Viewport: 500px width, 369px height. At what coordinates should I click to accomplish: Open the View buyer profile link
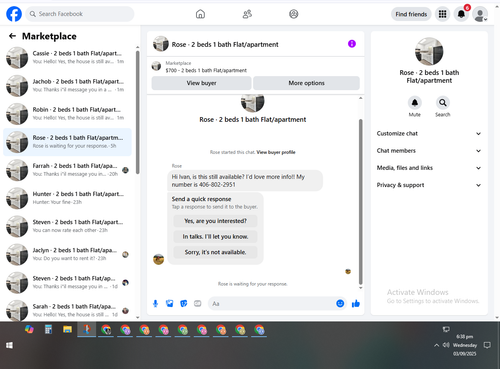tap(276, 152)
